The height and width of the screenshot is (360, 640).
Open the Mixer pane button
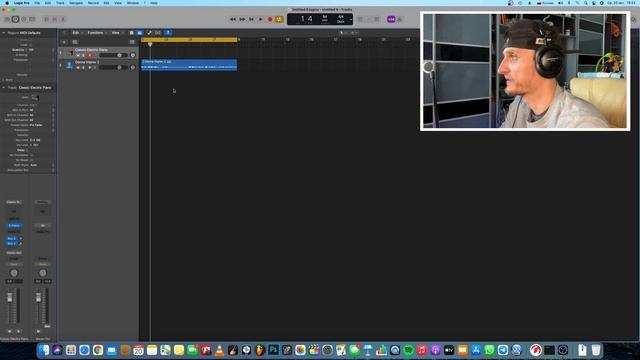pos(55,19)
